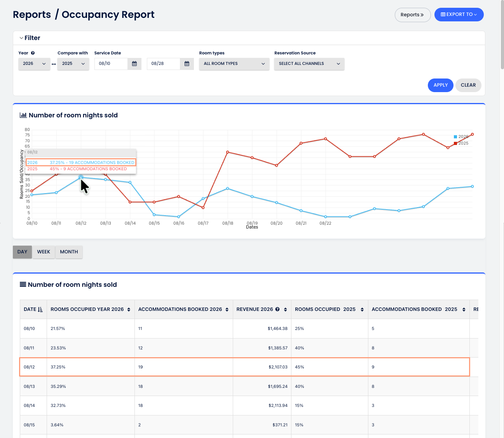504x438 pixels.
Task: Toggle the 2026 series in chart legend
Action: click(461, 137)
